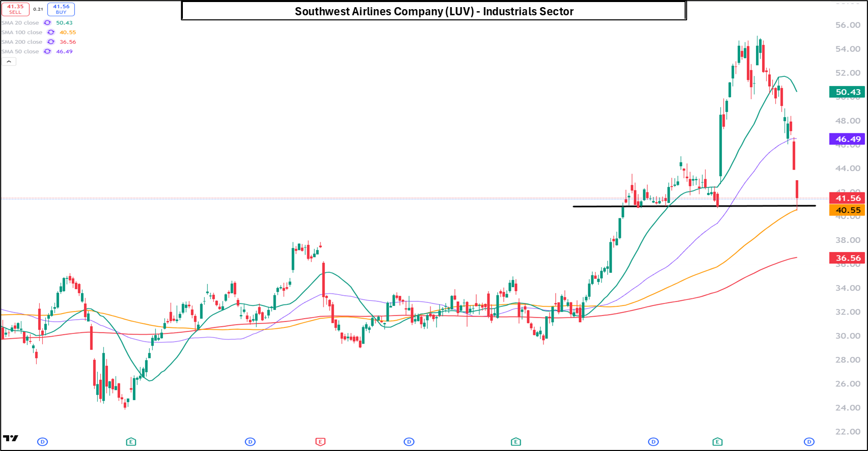Image resolution: width=868 pixels, height=451 pixels.
Task: Click the purple 46.49 tag on the price axis
Action: click(x=847, y=139)
